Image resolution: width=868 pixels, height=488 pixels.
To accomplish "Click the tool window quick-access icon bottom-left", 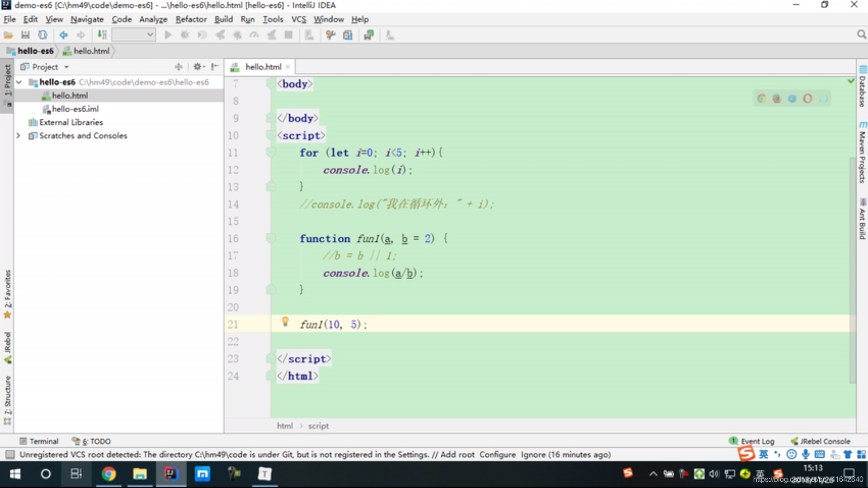I will tap(10, 455).
